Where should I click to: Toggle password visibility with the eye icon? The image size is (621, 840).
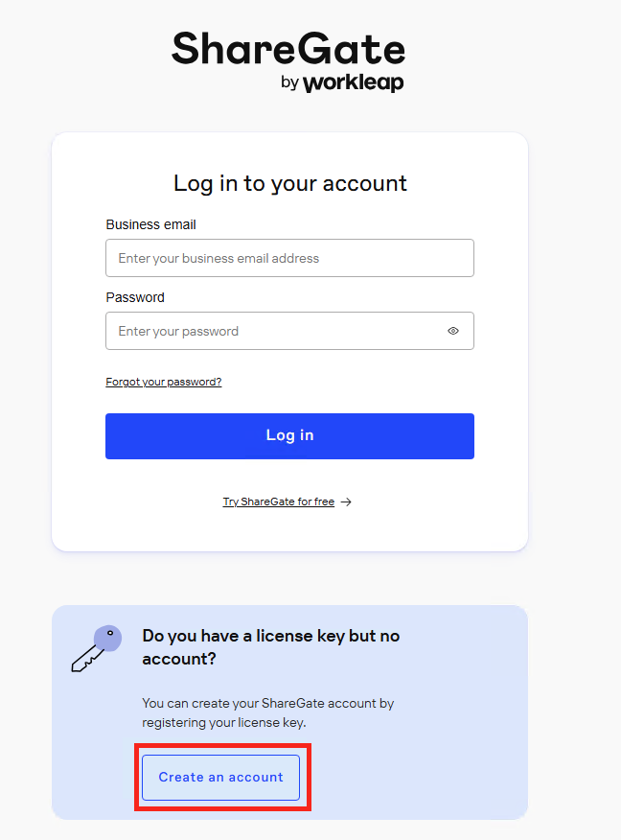point(453,331)
